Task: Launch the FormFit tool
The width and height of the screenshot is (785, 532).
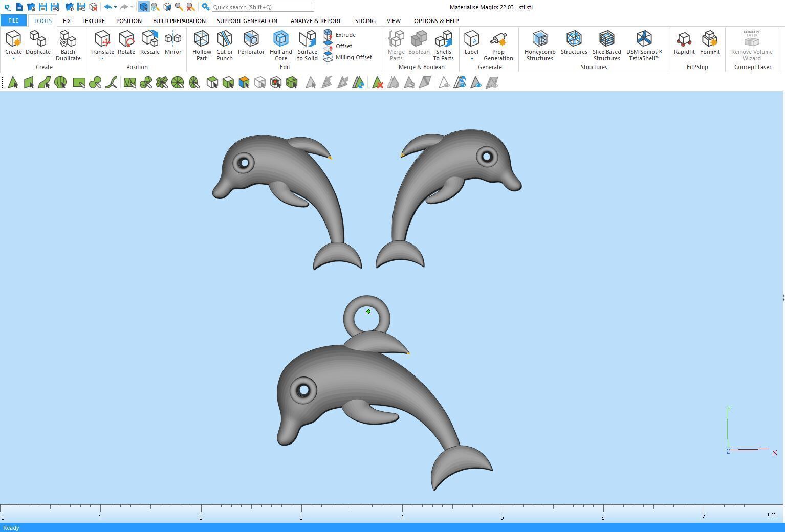Action: click(x=710, y=42)
